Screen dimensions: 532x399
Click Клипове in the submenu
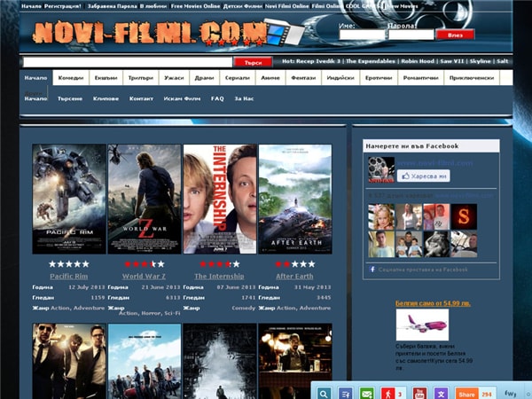click(x=106, y=98)
